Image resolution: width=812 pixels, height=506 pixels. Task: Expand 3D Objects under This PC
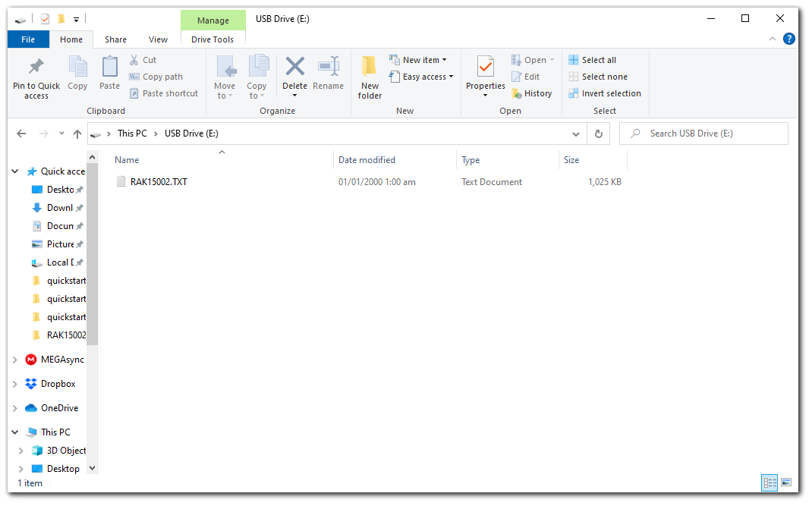20,451
